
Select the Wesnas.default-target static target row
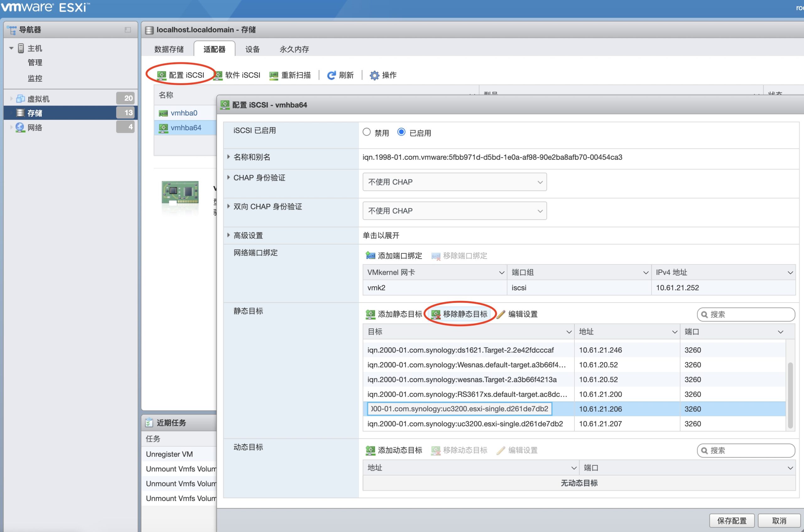574,365
